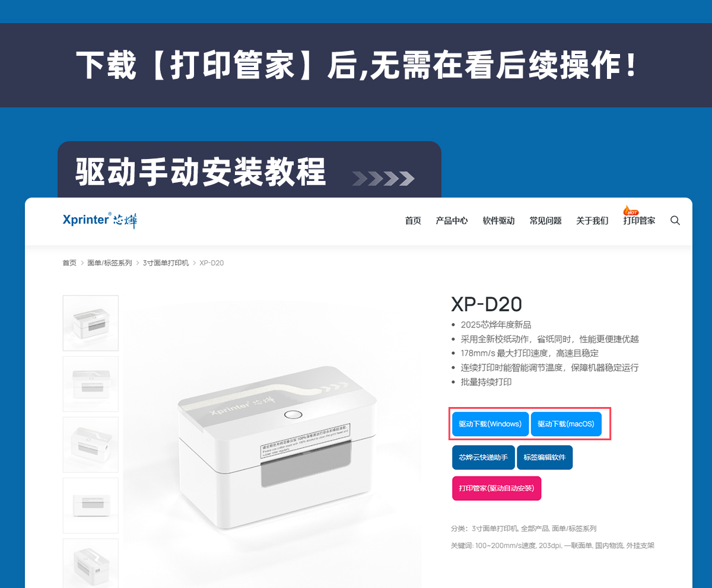
Task: Select the first printer thumbnail
Action: pyautogui.click(x=91, y=323)
